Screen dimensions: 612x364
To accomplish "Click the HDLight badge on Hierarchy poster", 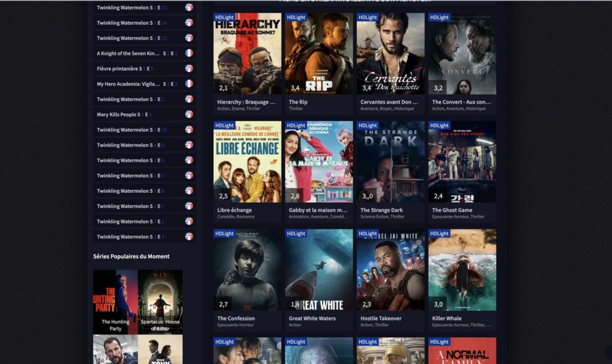I will [224, 17].
